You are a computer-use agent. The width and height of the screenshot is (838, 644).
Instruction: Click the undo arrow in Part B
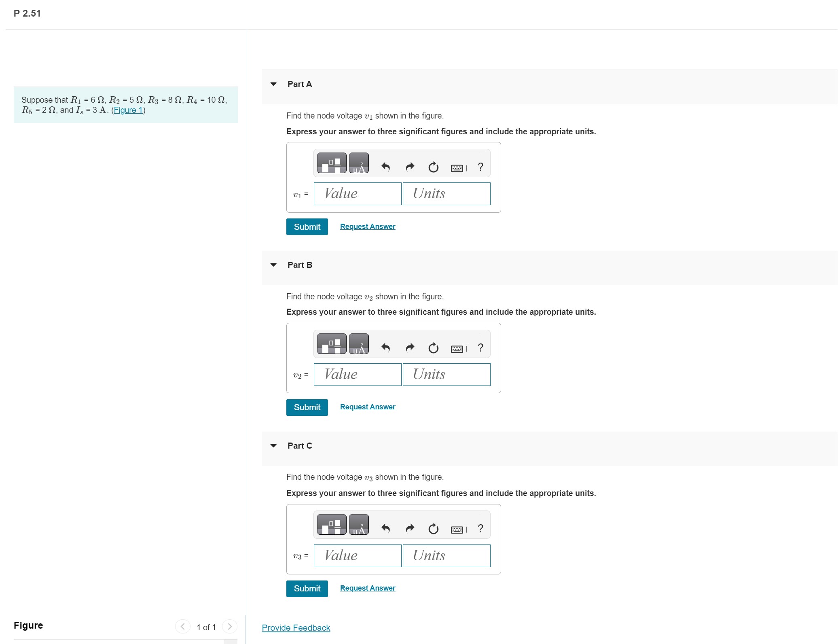coord(385,347)
